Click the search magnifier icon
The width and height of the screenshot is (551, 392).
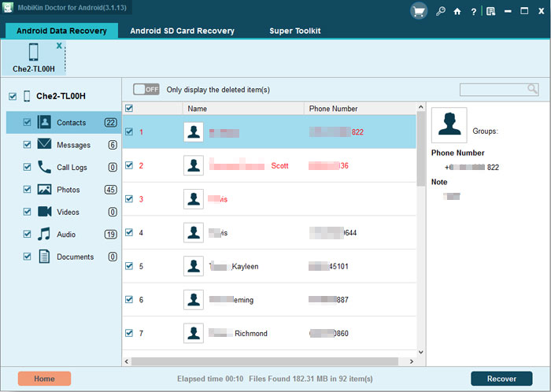532,89
